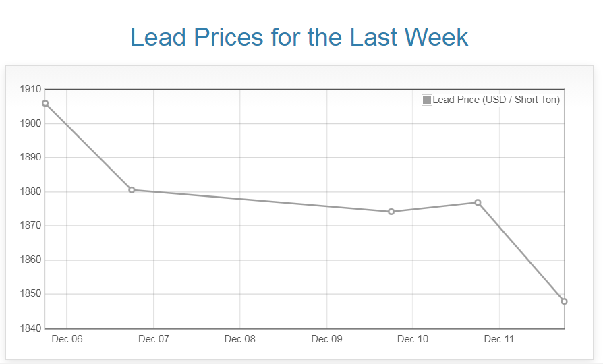Select the data point just before Dec 11
Viewport: 603px width, 364px height.
478,202
